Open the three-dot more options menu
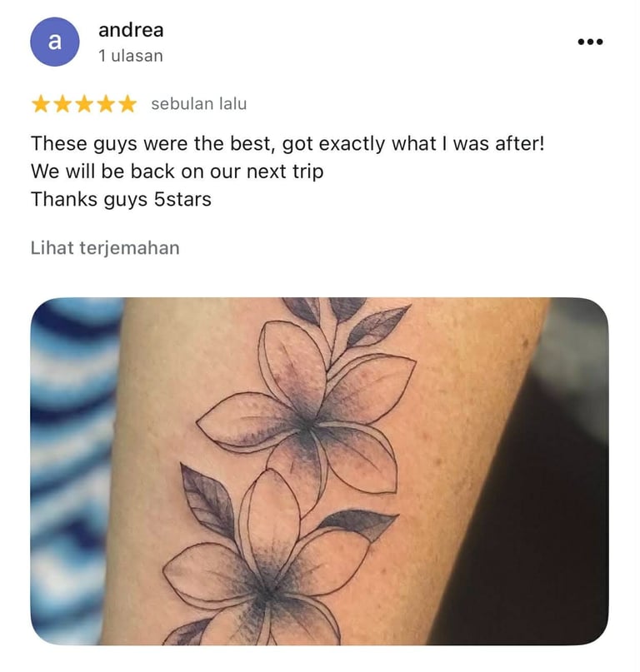640x672 pixels. [x=590, y=42]
